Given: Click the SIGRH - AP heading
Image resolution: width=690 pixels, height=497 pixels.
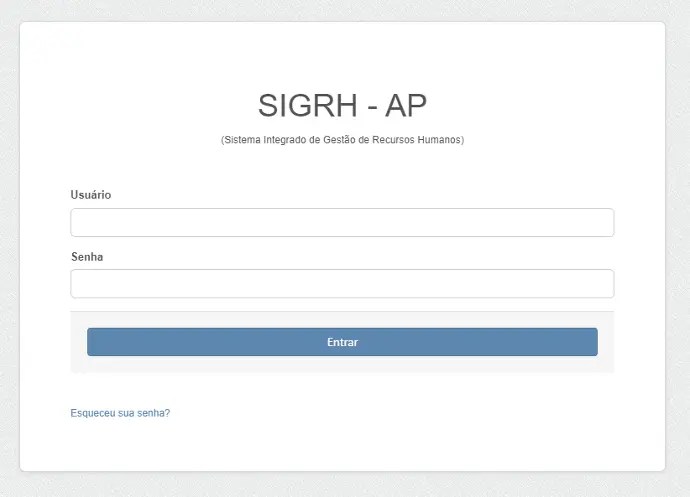Looking at the screenshot, I should click(x=342, y=105).
